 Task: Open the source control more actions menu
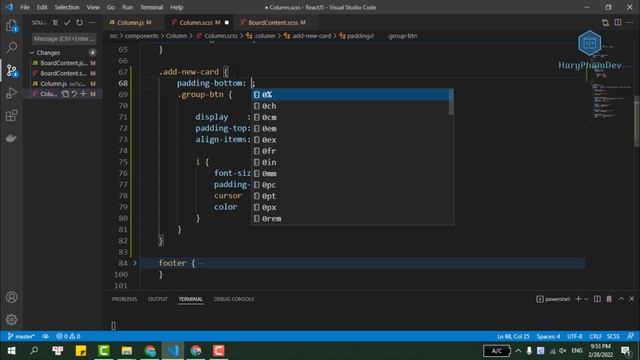pyautogui.click(x=92, y=22)
